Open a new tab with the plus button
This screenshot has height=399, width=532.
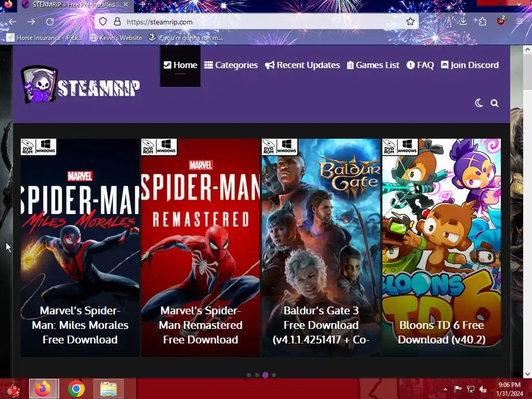click(x=143, y=5)
